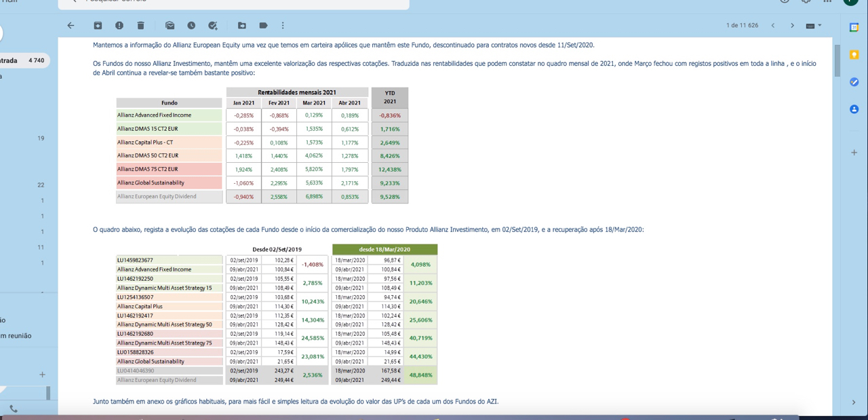This screenshot has width=868, height=420.
Task: Archive this email conversation
Action: click(98, 26)
